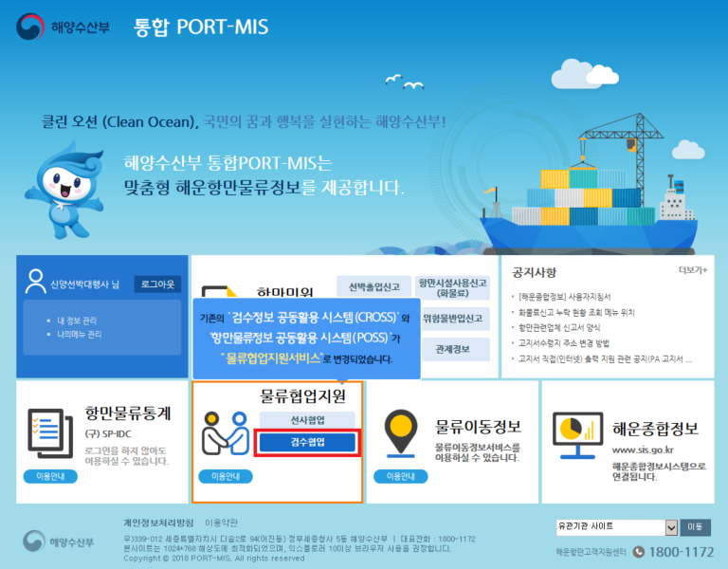The width and height of the screenshot is (728, 569).
Task: Click the phone icon beside 1800-1172
Action: tap(639, 552)
